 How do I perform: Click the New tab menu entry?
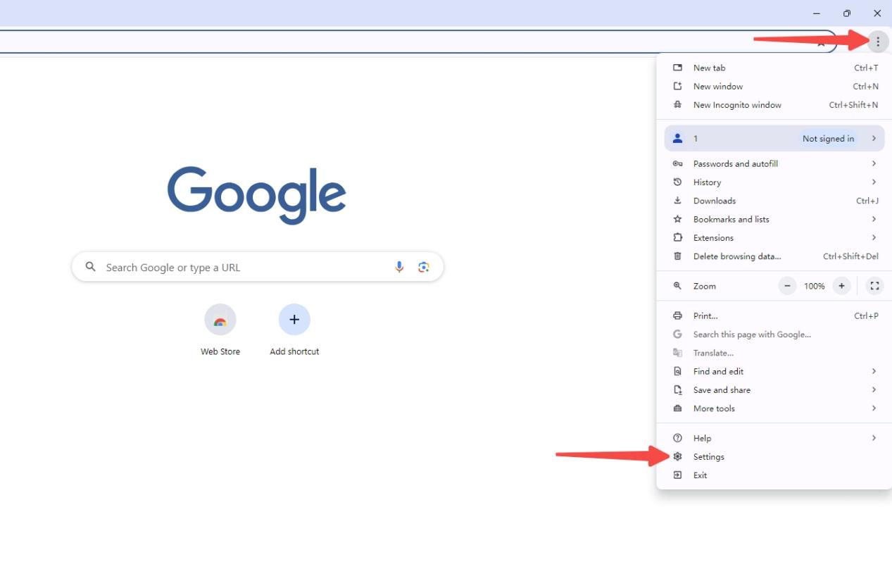[x=774, y=68]
